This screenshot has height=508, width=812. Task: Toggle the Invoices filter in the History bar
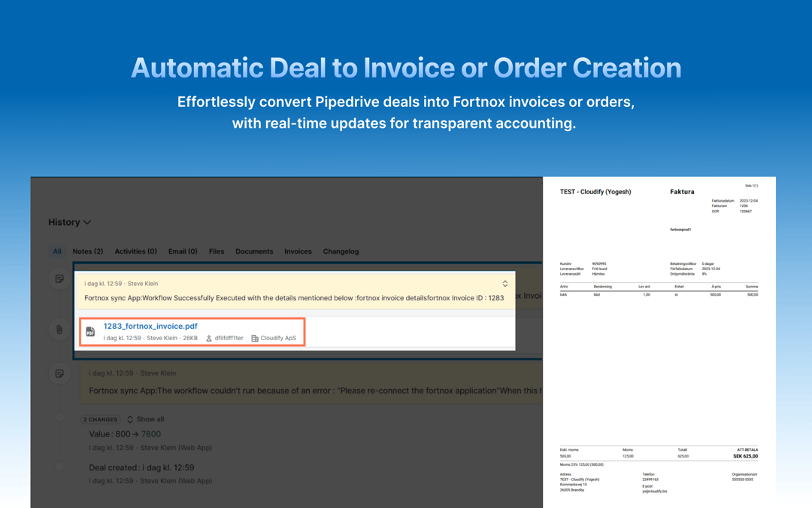point(298,251)
